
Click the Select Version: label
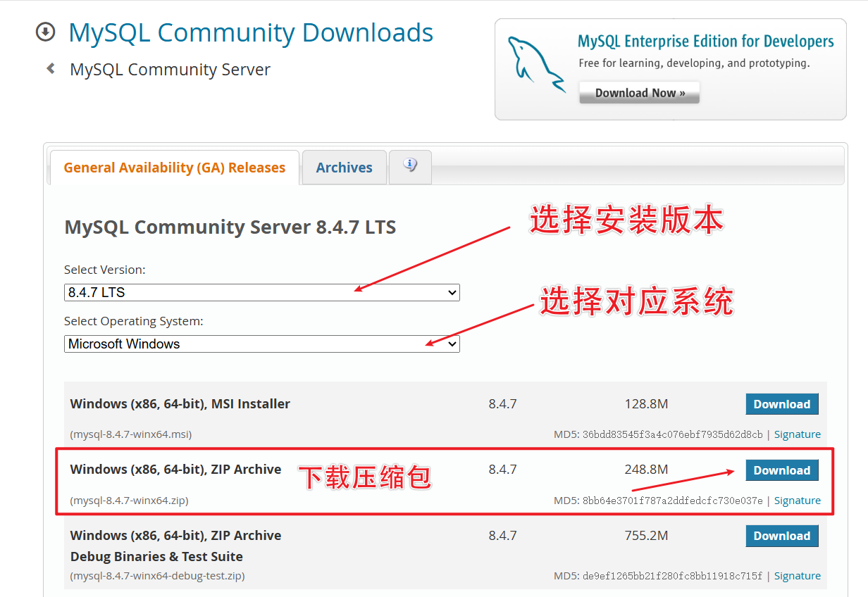(105, 270)
